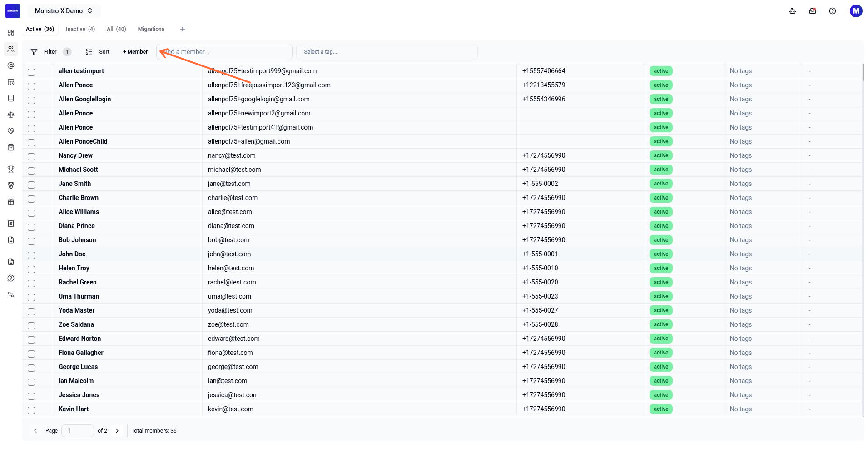This screenshot has height=449, width=868.
Task: Click the gift box sidebar icon
Action: click(x=11, y=202)
